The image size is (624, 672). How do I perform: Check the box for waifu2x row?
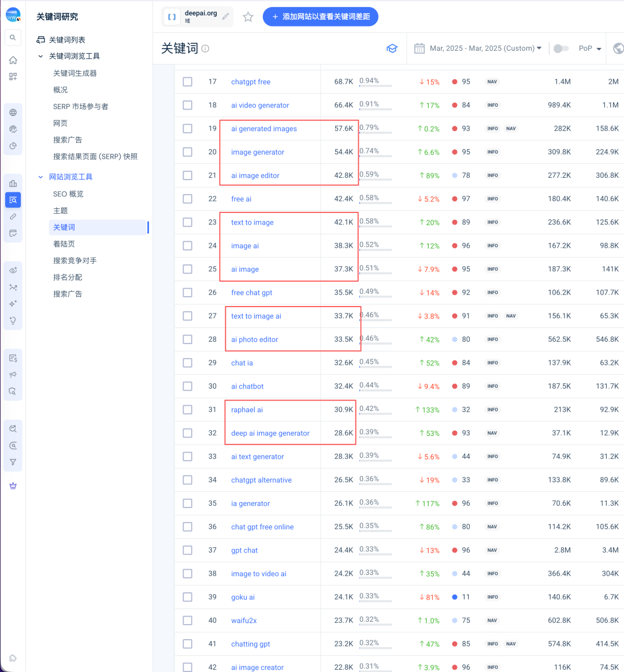[x=187, y=621]
